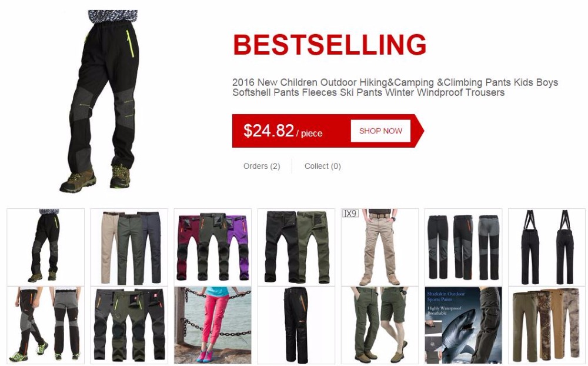Choose the three black-gray softshell pants thumbnail
The width and height of the screenshot is (588, 366).
[463, 247]
